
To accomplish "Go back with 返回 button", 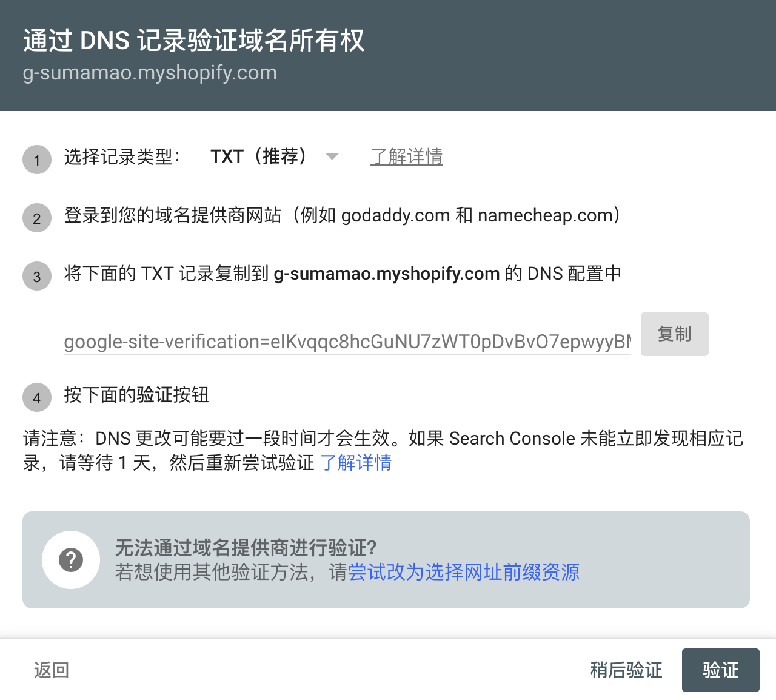I will [52, 670].
